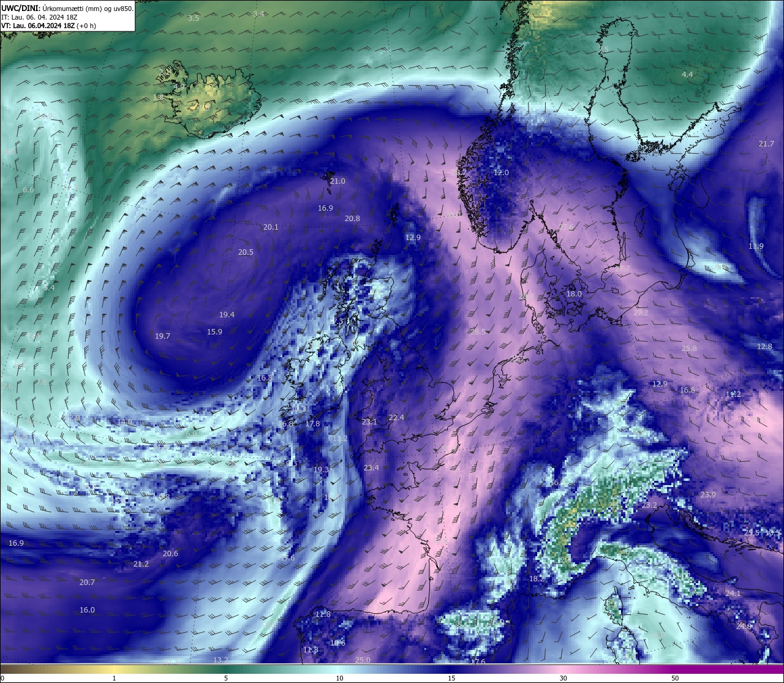
Task: Click the 17.8 value label over Ireland
Action: [x=312, y=424]
